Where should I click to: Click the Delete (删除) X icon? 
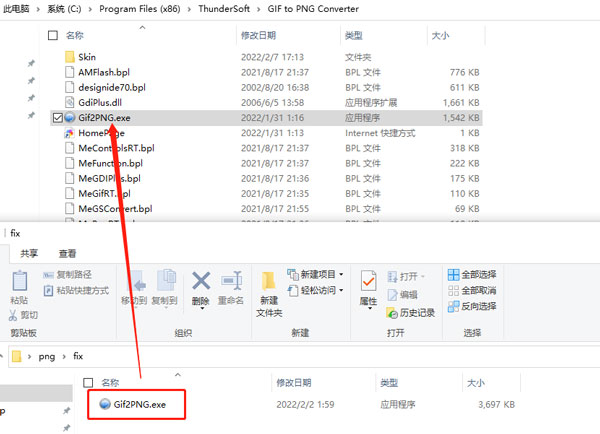click(x=201, y=281)
